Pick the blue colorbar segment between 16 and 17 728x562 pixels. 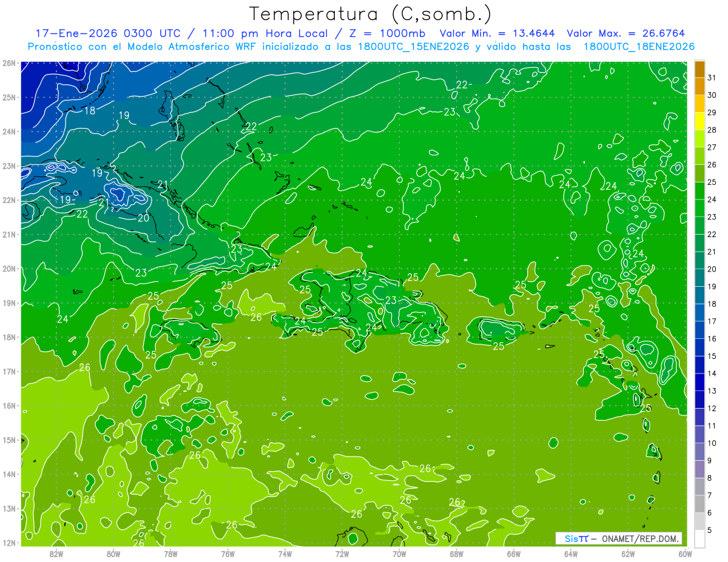(699, 330)
